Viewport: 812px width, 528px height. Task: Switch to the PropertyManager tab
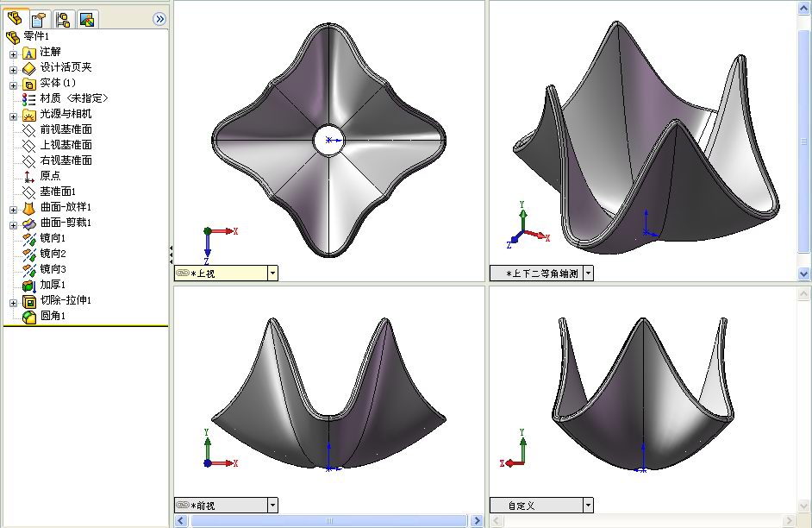(x=40, y=20)
